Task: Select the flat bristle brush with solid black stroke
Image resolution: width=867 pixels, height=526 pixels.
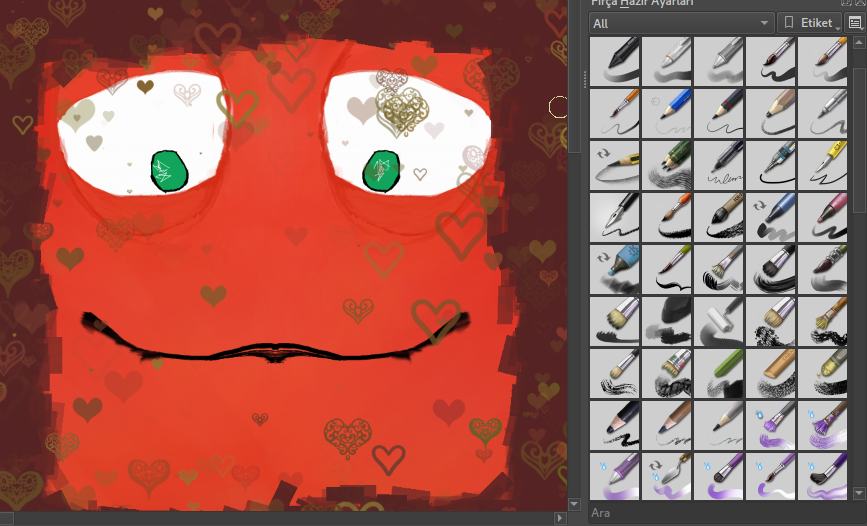Action: (x=615, y=321)
